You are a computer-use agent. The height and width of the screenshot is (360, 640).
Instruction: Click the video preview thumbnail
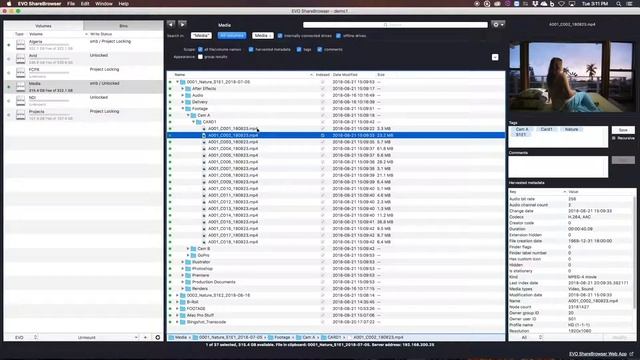(x=571, y=77)
